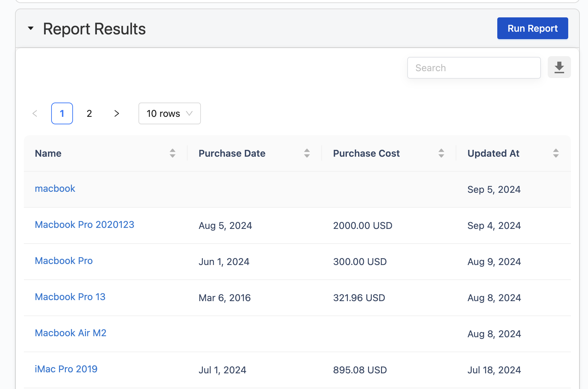
Task: Open the Macbook Pro 2020123 link
Action: pos(85,225)
